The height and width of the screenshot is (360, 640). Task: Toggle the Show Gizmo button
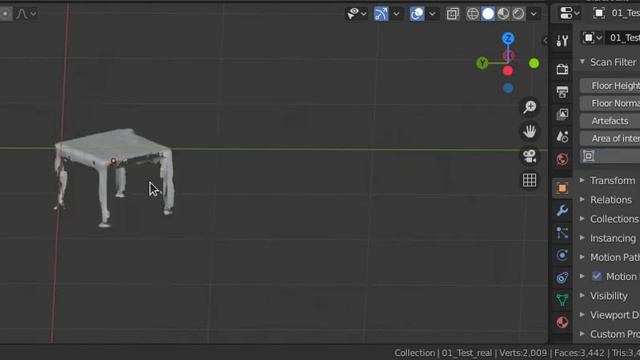point(381,14)
